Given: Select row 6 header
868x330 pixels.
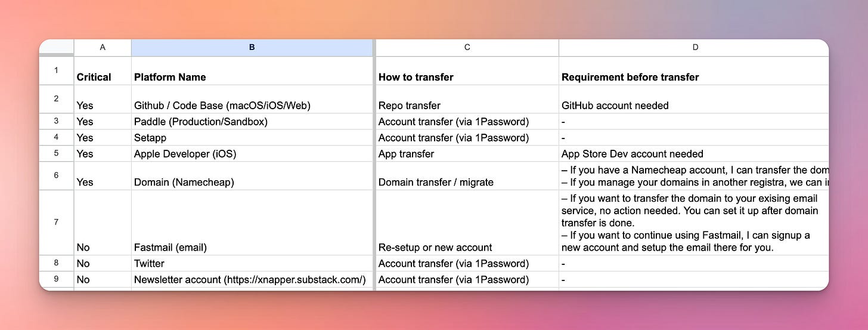Looking at the screenshot, I should pos(57,176).
